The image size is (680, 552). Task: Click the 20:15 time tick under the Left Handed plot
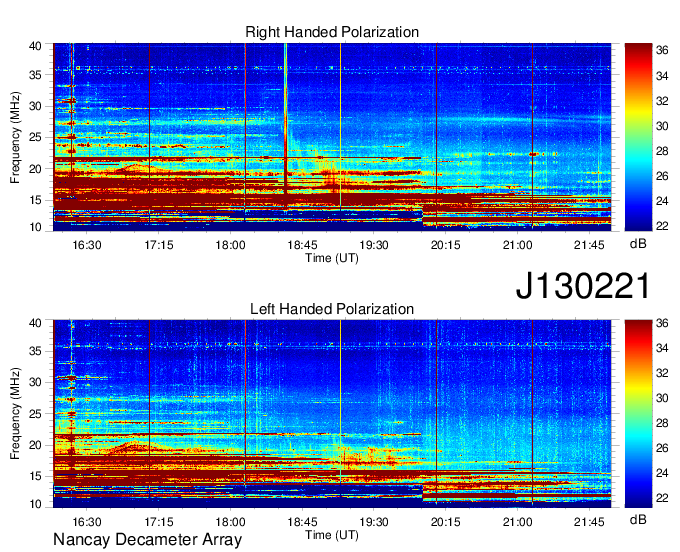pos(445,522)
